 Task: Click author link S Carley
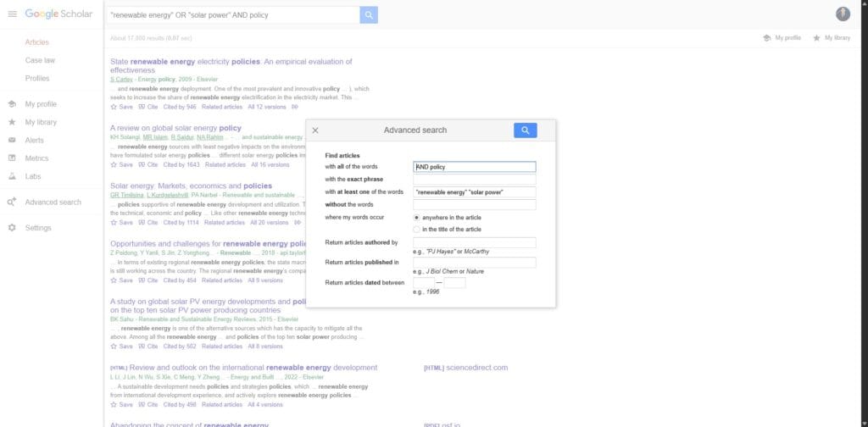[x=121, y=80]
